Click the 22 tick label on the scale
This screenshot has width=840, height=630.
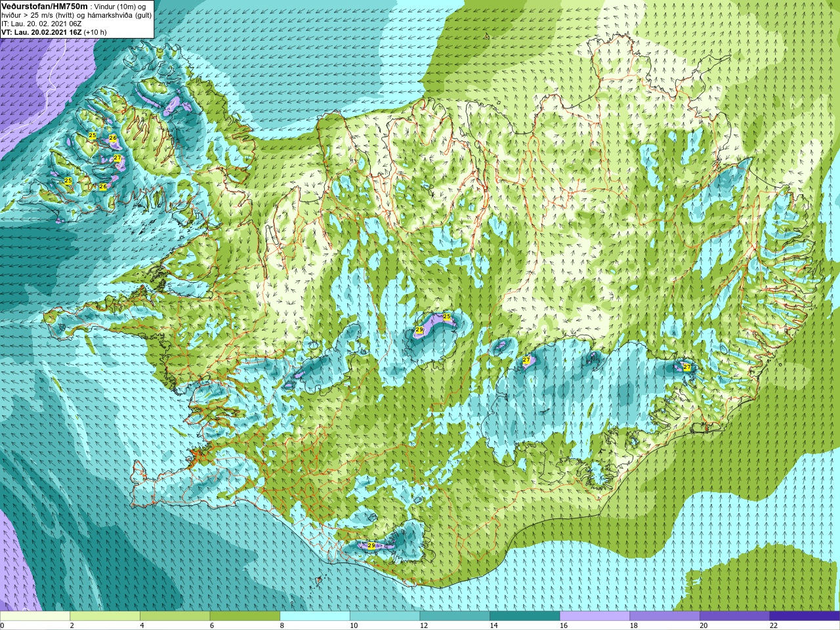774,625
